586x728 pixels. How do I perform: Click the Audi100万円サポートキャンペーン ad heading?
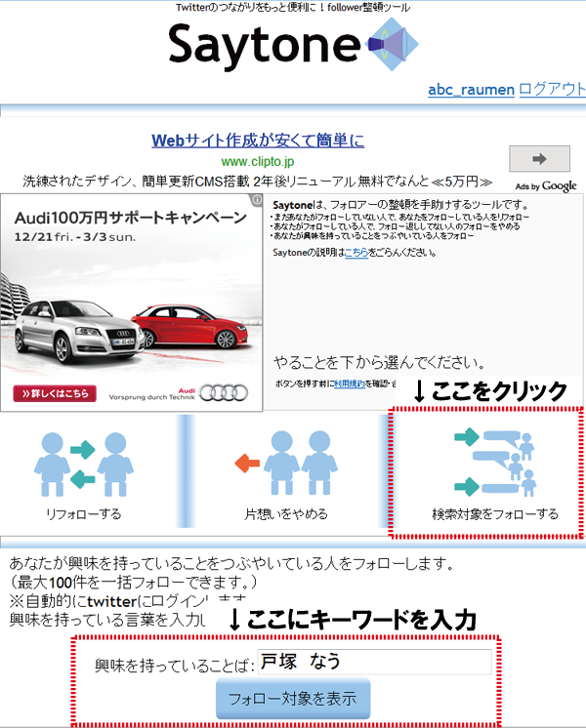[131, 218]
